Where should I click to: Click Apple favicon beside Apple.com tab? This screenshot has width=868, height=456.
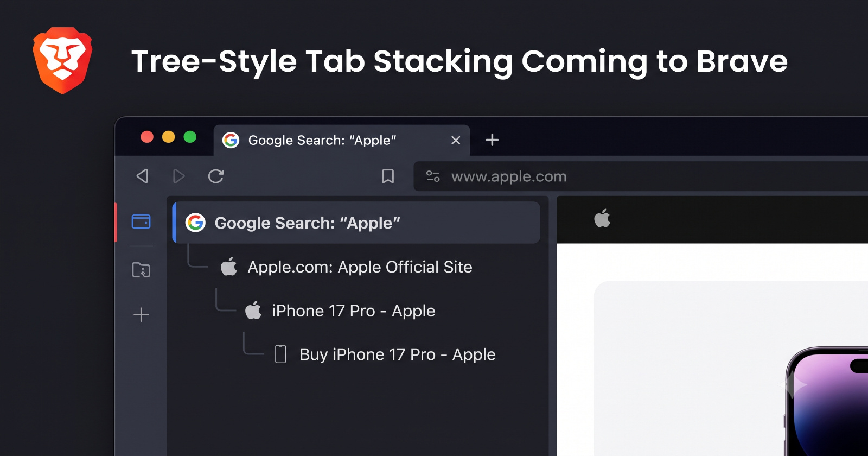click(229, 267)
